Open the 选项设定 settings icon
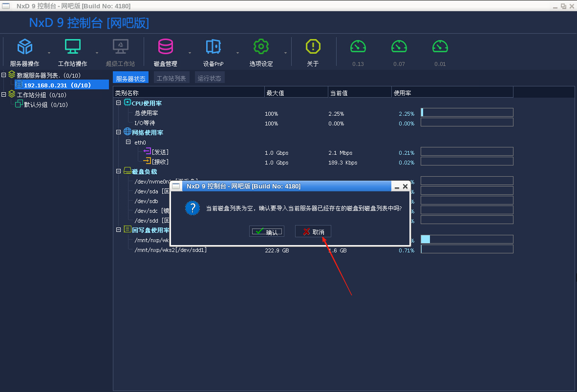Screen dimensions: 577x392 pyautogui.click(x=261, y=47)
